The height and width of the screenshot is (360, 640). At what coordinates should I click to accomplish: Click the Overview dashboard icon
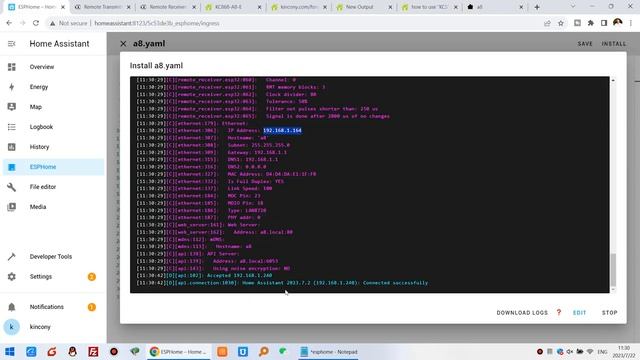coord(11,67)
